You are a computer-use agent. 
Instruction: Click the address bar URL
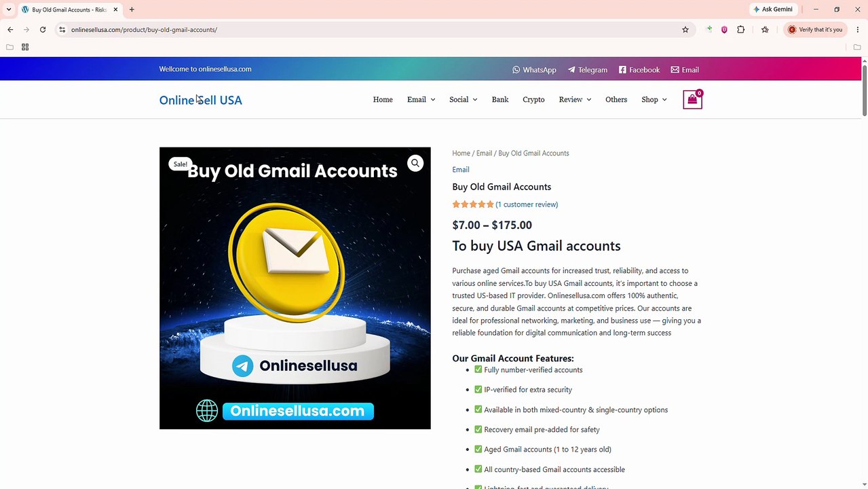[x=144, y=29]
